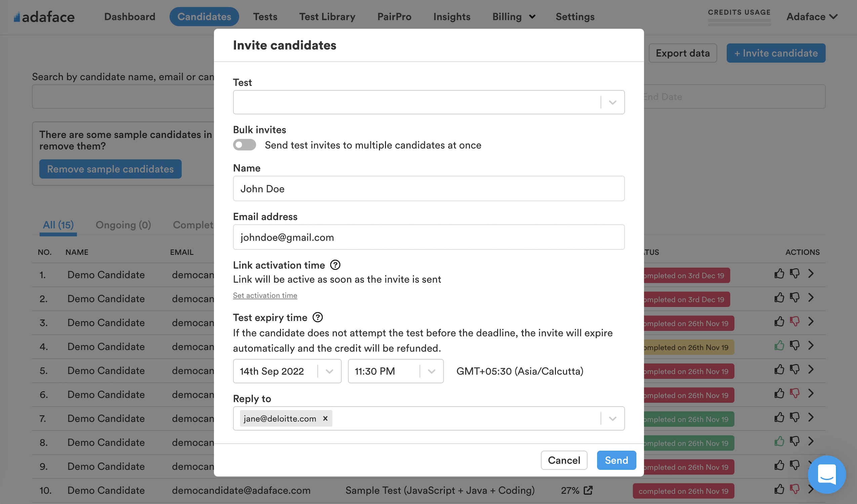Open external score link for 27% result
Image resolution: width=857 pixels, height=504 pixels.
[588, 490]
